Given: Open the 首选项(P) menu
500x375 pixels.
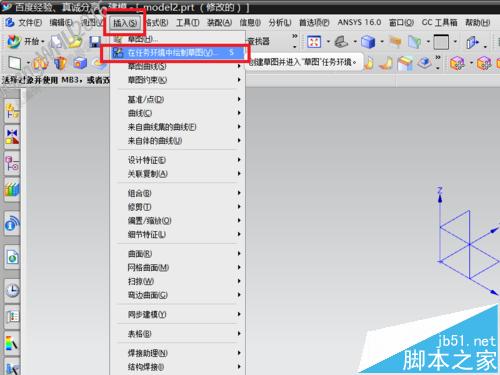Looking at the screenshot, I should (314, 23).
